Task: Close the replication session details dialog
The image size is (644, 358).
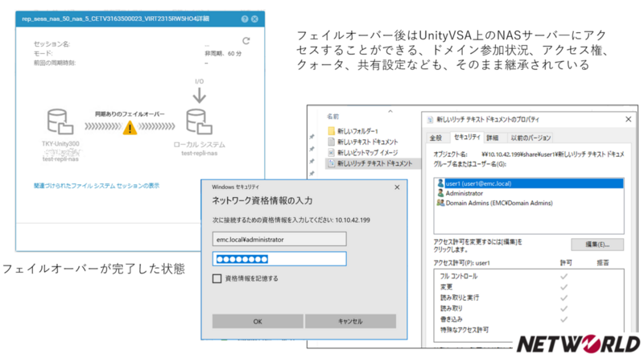Action: 254,19
